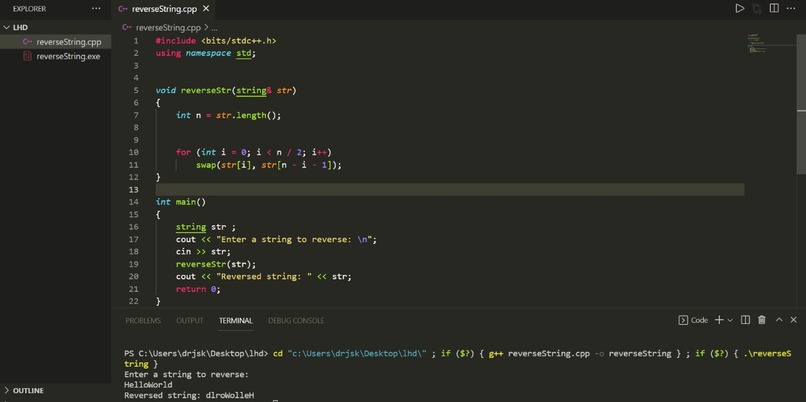Click the 'void reverseStr' function declaration
The height and width of the screenshot is (402, 806).
click(226, 90)
